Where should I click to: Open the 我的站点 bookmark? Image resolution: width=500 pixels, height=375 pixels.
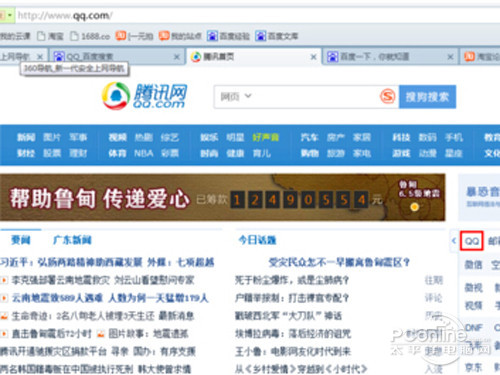180,36
